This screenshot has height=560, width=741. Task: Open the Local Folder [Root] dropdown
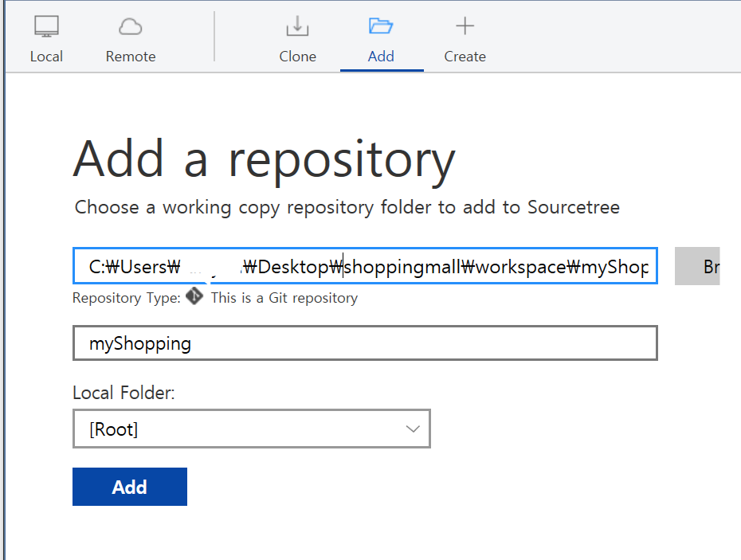pyautogui.click(x=252, y=429)
